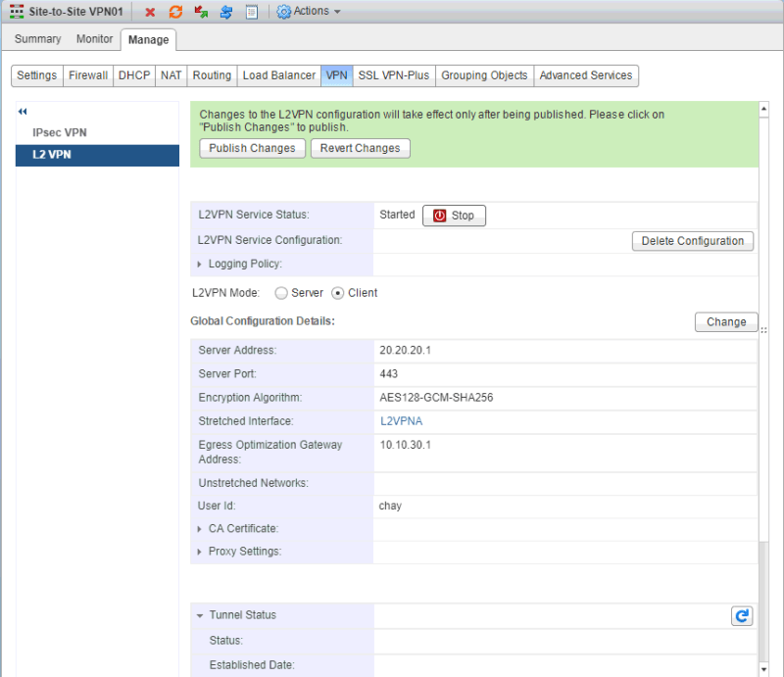Click the red-green arrows redeploy icon
This screenshot has height=677, width=784.
(x=201, y=12)
